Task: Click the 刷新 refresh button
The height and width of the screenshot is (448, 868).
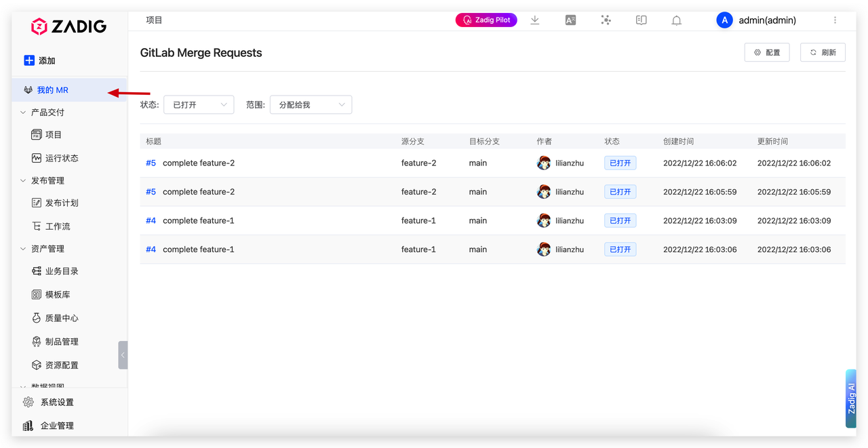Action: point(823,52)
